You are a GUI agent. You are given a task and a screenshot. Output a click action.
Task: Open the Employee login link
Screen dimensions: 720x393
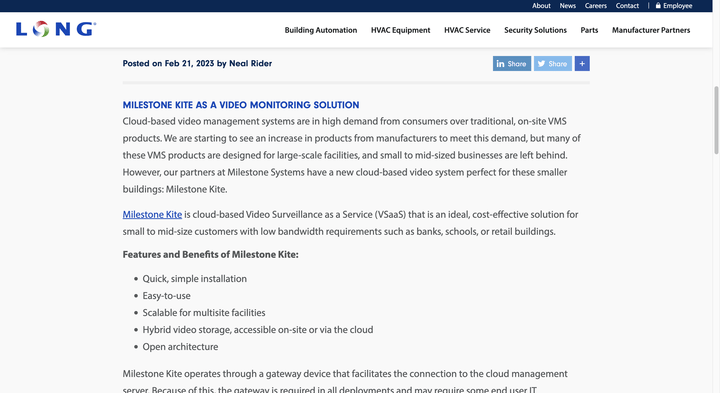[x=674, y=6]
